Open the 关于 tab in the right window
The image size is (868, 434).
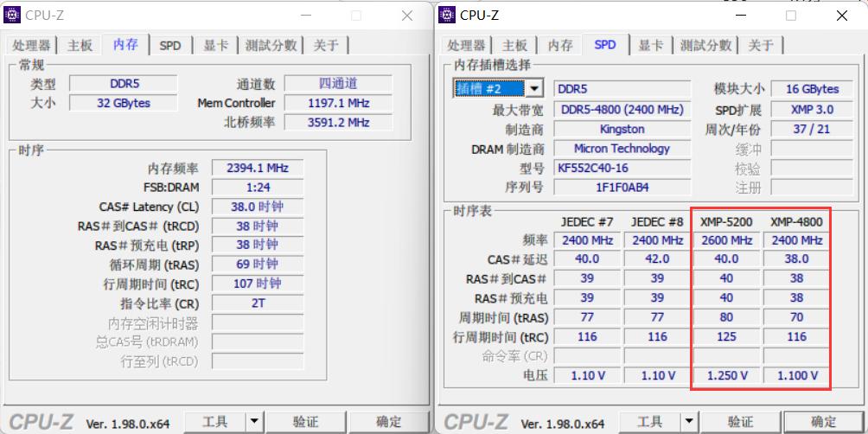761,46
